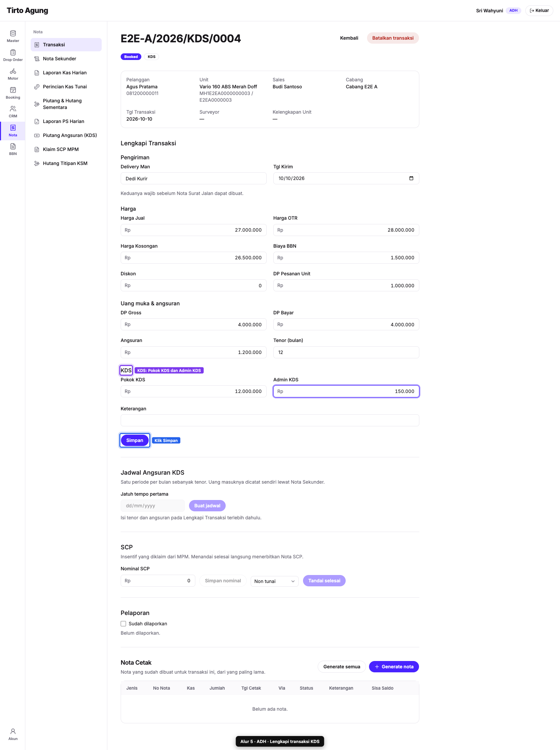Click the Perincian Kas Tunai icon
The height and width of the screenshot is (750, 560).
pos(37,87)
